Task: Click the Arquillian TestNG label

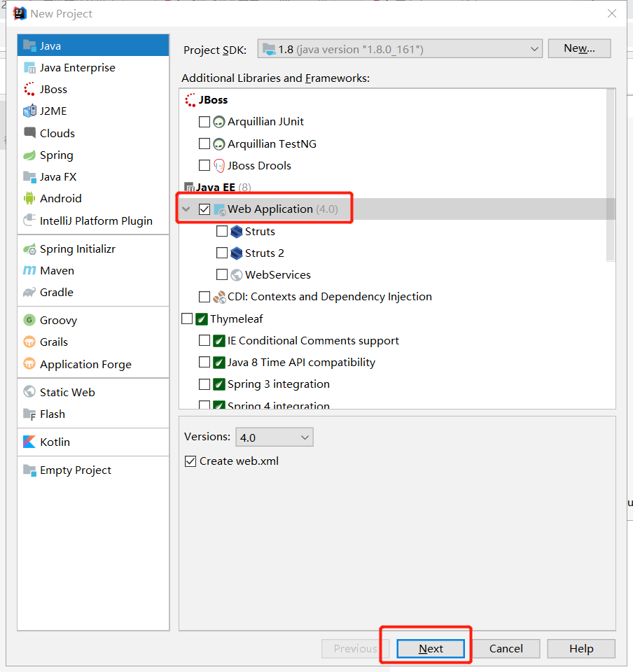Action: pyautogui.click(x=272, y=144)
